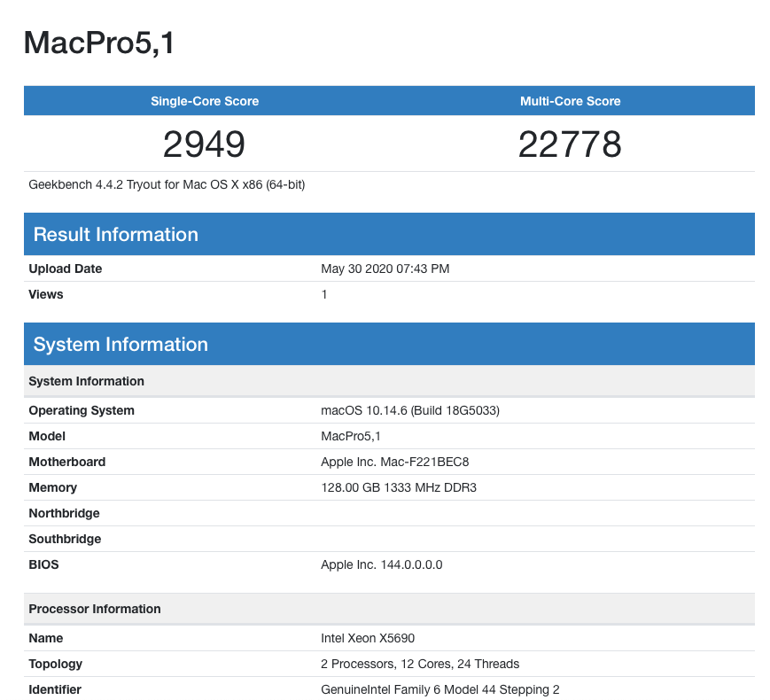770x700 pixels.
Task: Select the Apple Inc. 144.0.0.0.0 BIOS value
Action: click(x=382, y=564)
